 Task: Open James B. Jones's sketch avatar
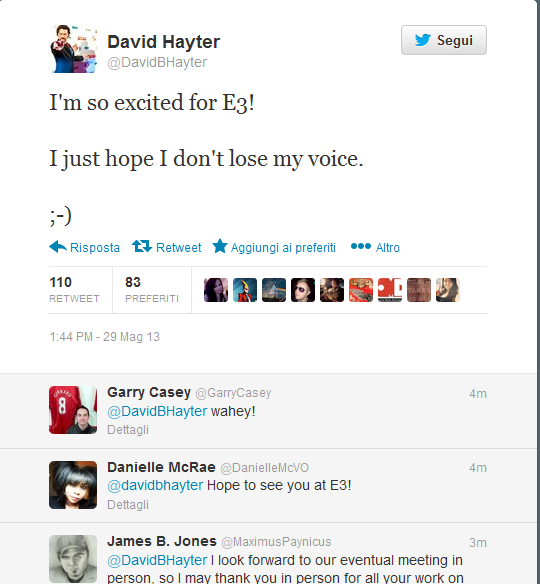[x=73, y=559]
